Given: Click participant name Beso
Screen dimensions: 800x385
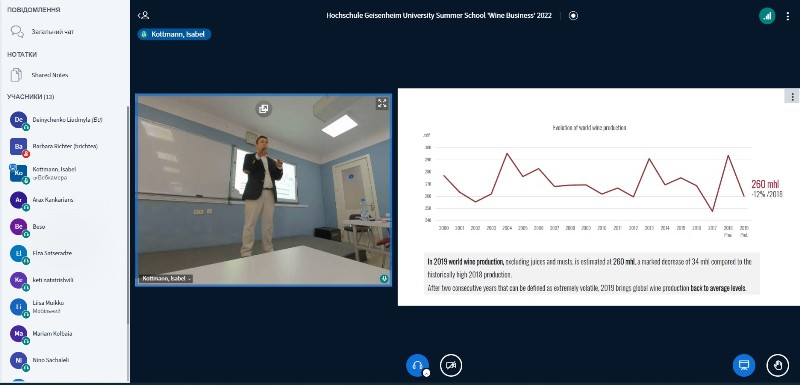Looking at the screenshot, I should point(39,226).
